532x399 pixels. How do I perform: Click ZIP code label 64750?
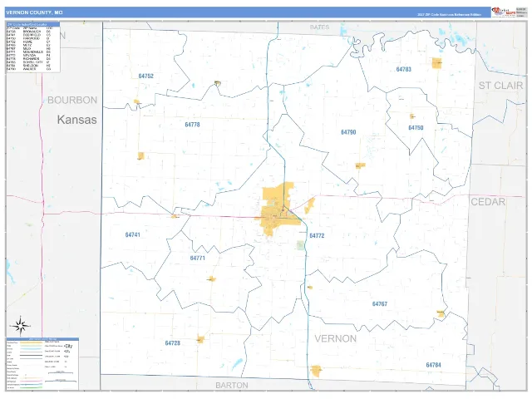(x=416, y=127)
